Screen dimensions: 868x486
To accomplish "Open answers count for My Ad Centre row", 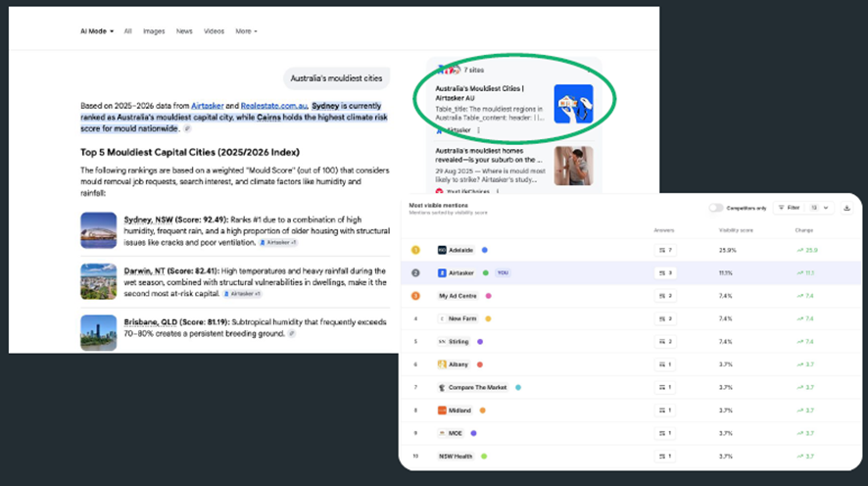I will click(665, 296).
